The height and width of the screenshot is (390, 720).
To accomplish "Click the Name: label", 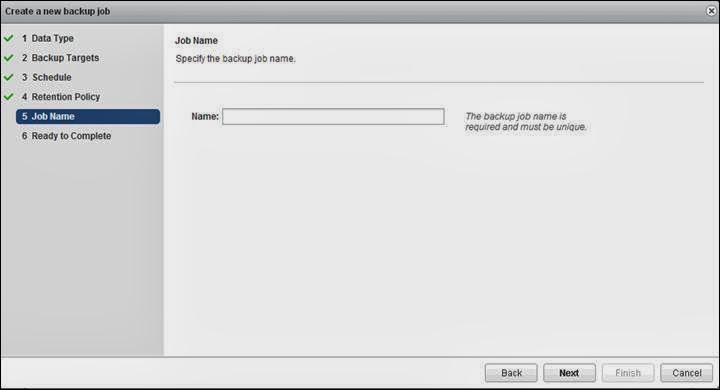I will (x=205, y=117).
